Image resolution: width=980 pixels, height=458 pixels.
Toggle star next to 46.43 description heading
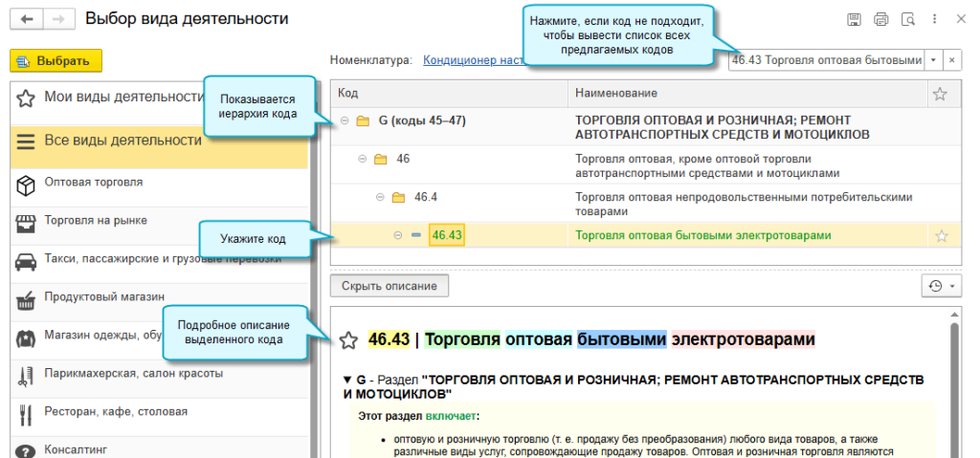click(349, 340)
